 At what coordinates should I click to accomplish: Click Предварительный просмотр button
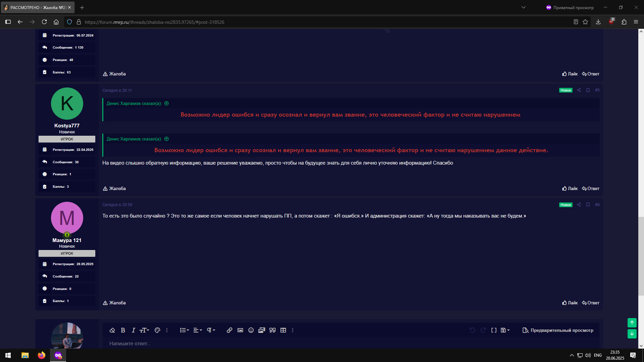coord(558,330)
